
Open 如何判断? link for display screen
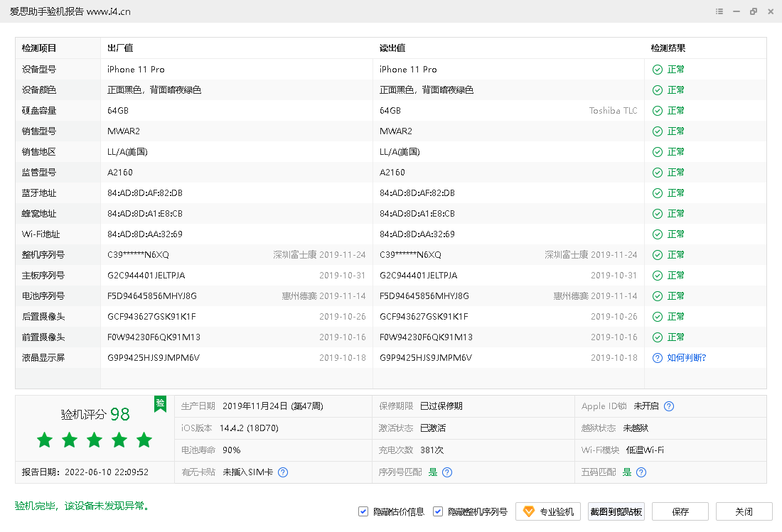click(x=686, y=358)
